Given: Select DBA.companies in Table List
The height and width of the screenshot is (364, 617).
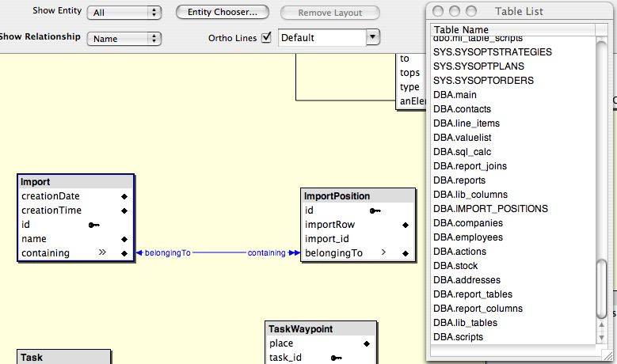Looking at the screenshot, I should [468, 223].
